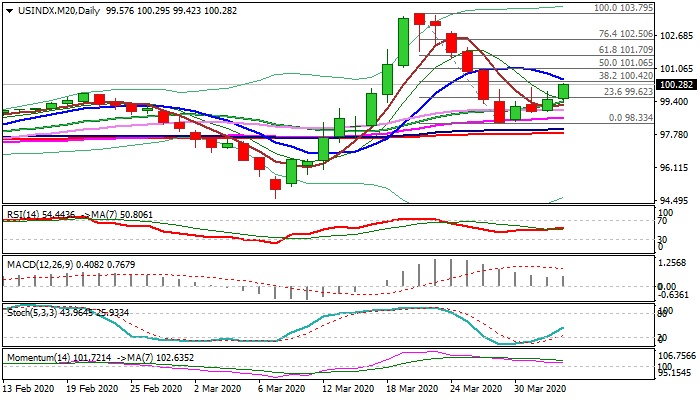Viewport: 700px width, 400px height.
Task: Click the 61.8 Fibonacci label 101.709
Action: (x=625, y=49)
